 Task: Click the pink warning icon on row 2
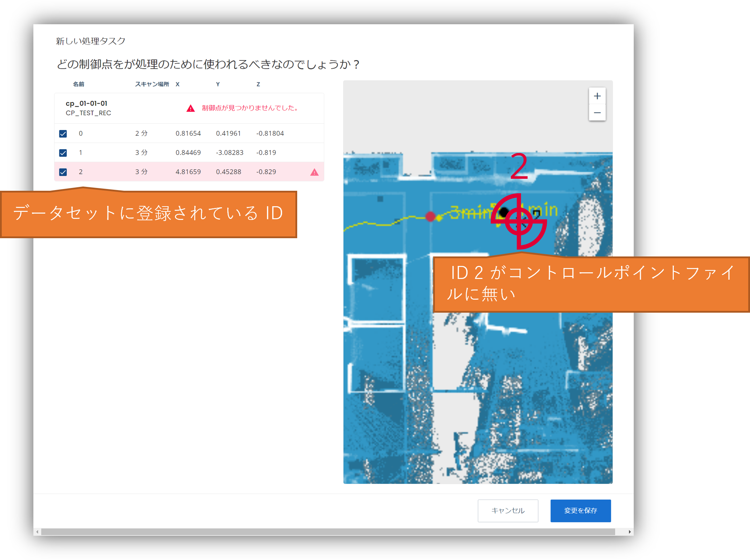[314, 172]
